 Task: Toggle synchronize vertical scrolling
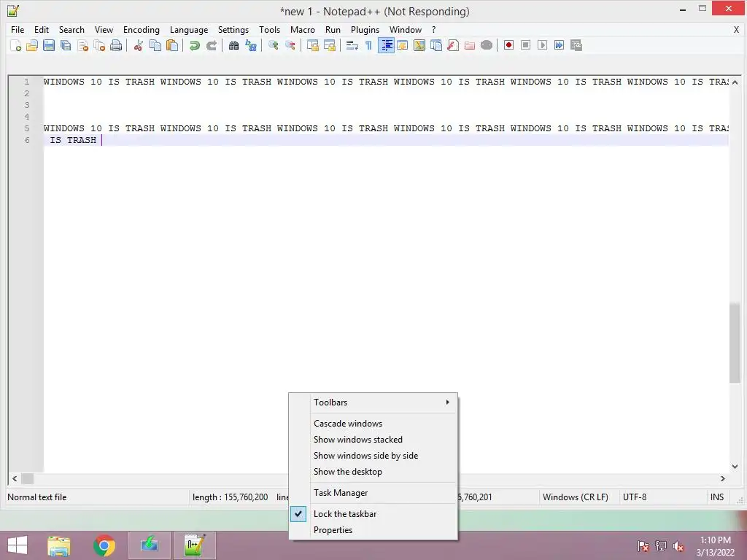(x=312, y=45)
